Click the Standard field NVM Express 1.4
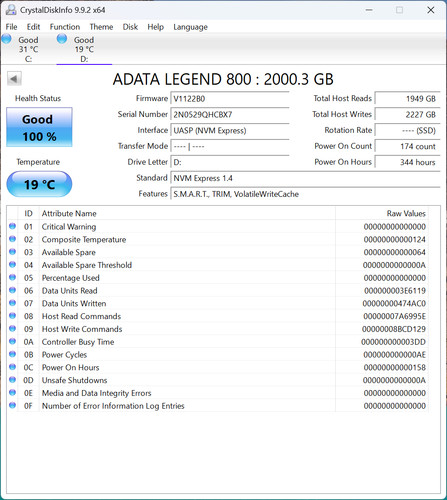The height and width of the screenshot is (500, 447). pos(305,178)
